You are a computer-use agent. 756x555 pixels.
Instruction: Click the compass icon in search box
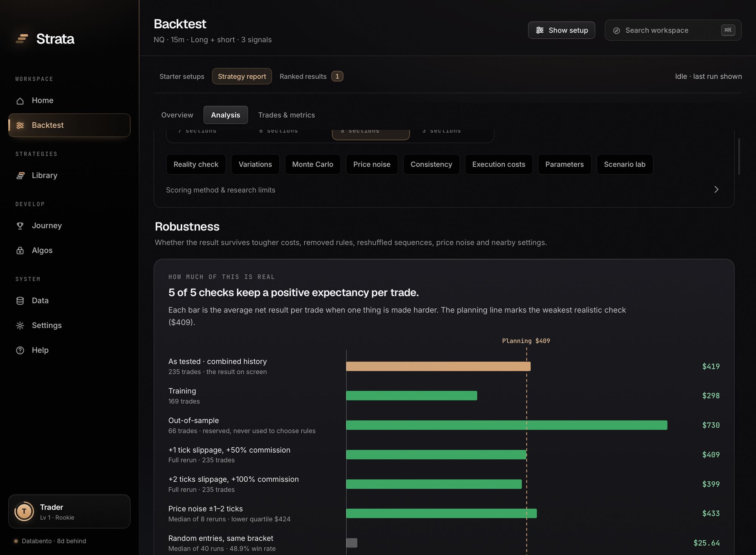click(x=617, y=31)
